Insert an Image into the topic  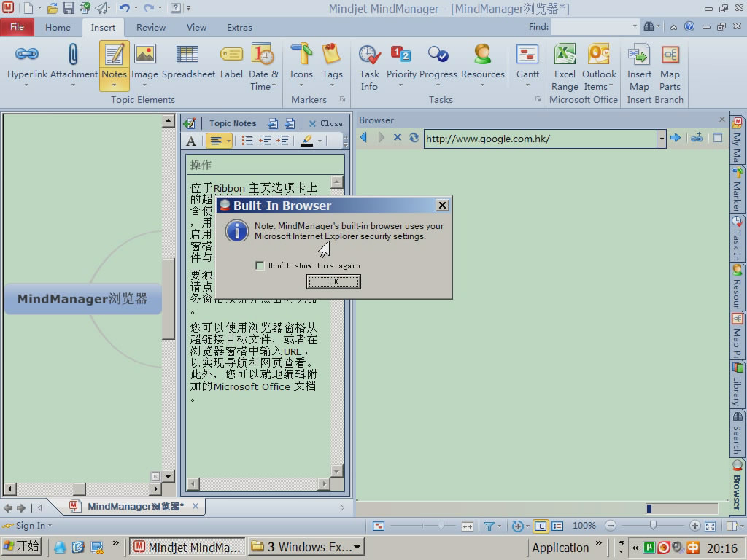click(x=144, y=61)
